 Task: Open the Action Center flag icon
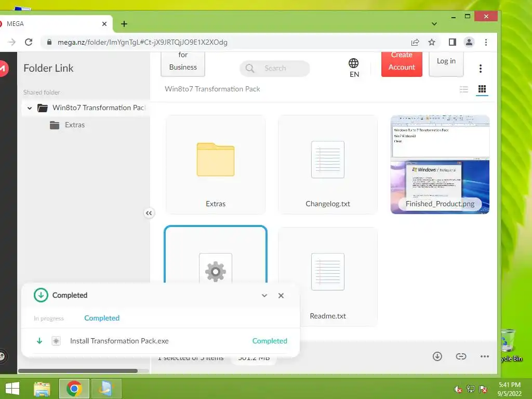click(483, 389)
